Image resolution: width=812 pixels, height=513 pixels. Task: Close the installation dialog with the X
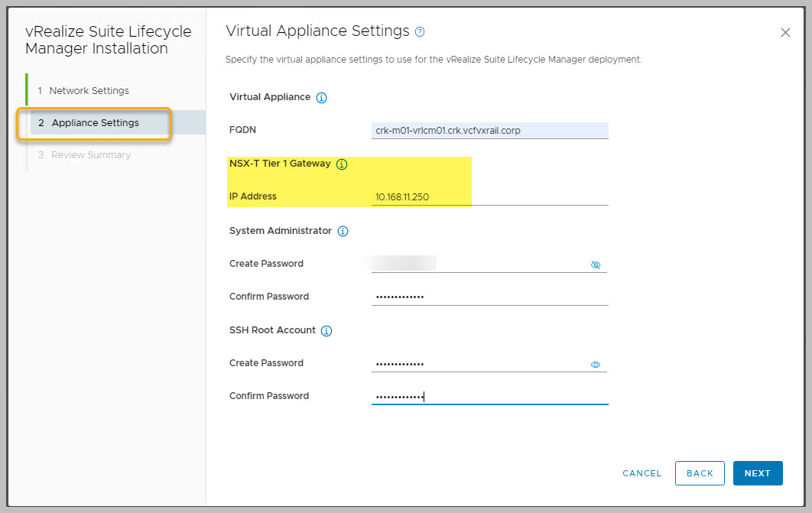tap(785, 33)
